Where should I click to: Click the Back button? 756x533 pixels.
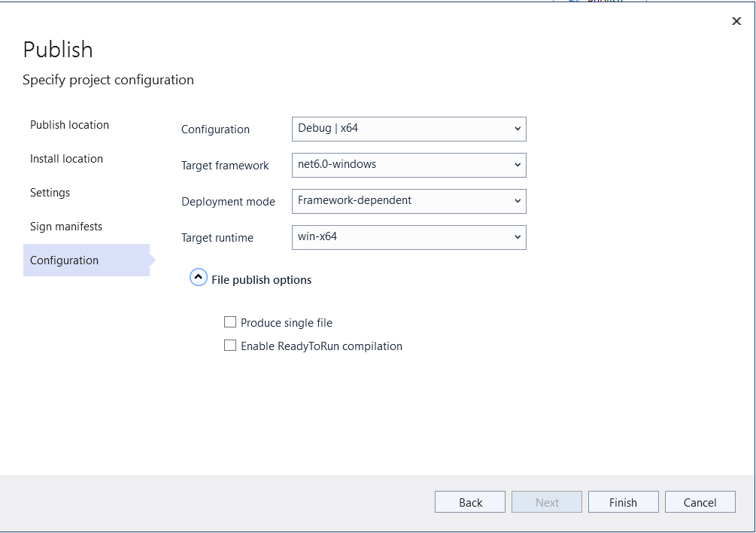(470, 502)
